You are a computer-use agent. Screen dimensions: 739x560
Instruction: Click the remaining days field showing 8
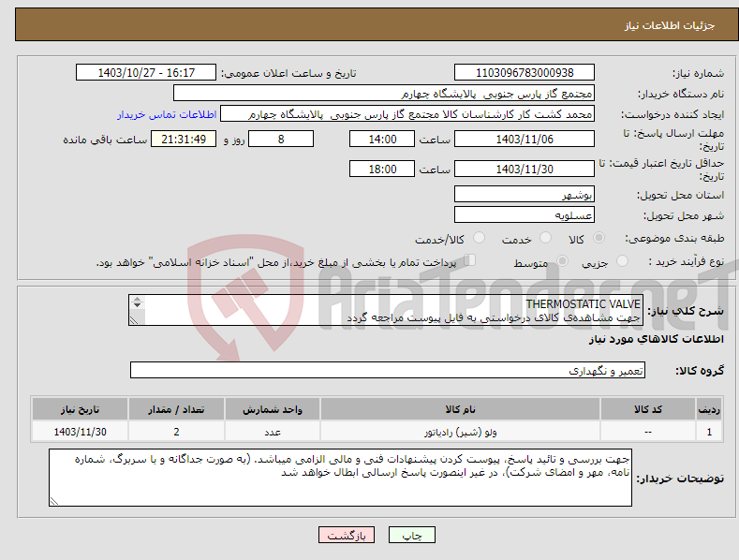pos(281,139)
